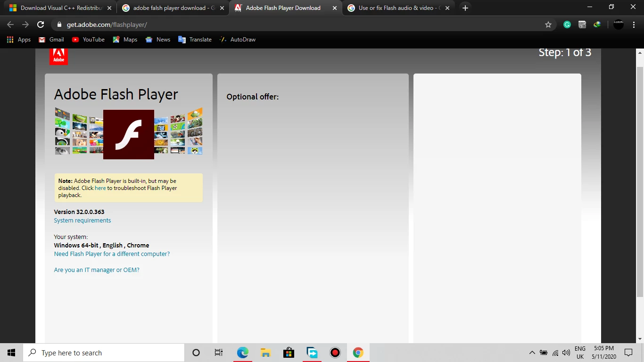Click the page vertical scrollbar

[640, 181]
